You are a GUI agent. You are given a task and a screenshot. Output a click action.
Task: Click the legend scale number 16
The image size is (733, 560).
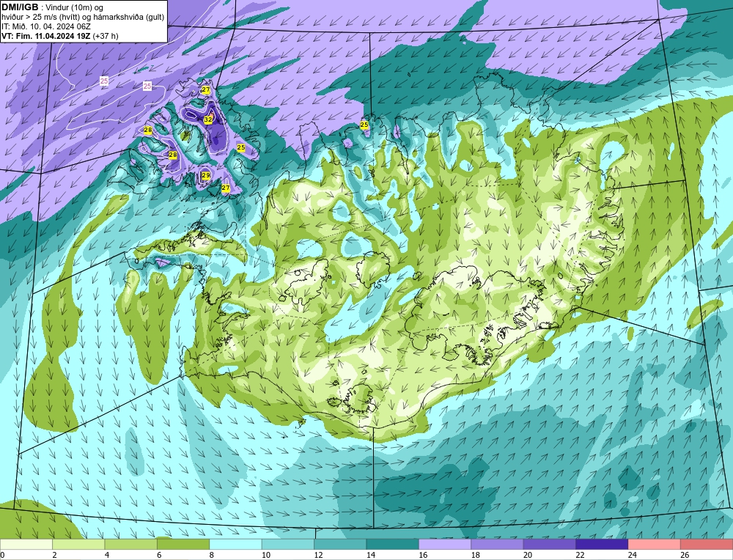tap(423, 555)
